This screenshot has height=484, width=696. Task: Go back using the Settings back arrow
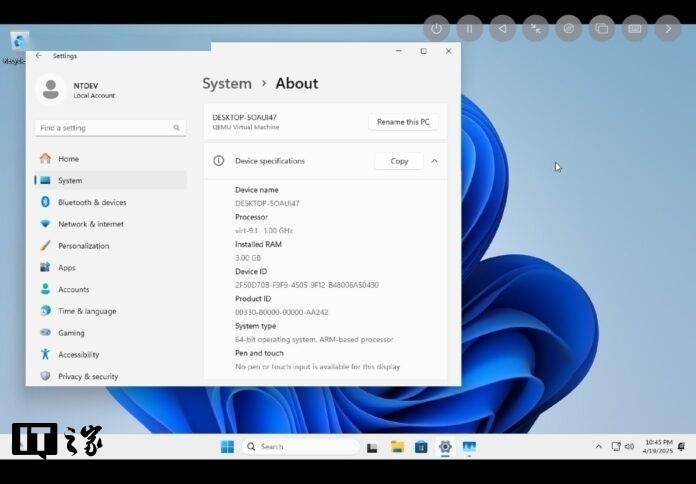coord(39,56)
